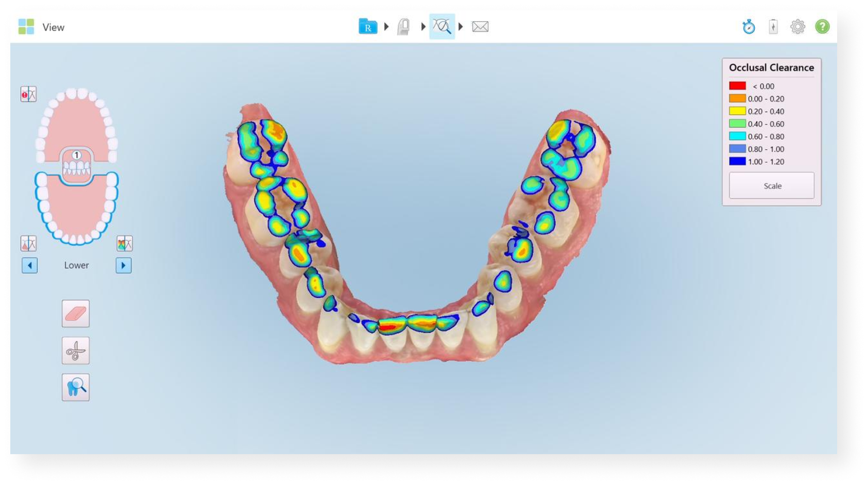Go to the next jaw view with the right arrow
Image resolution: width=868 pixels, height=485 pixels.
pyautogui.click(x=124, y=265)
